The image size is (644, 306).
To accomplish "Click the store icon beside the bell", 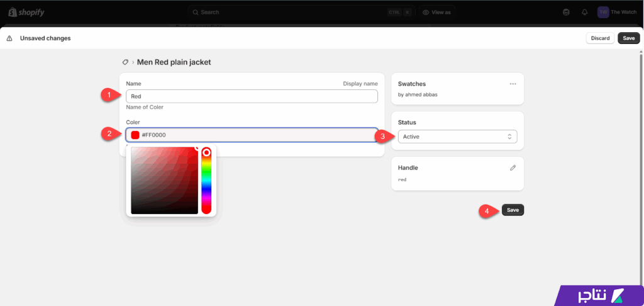I will tap(567, 12).
